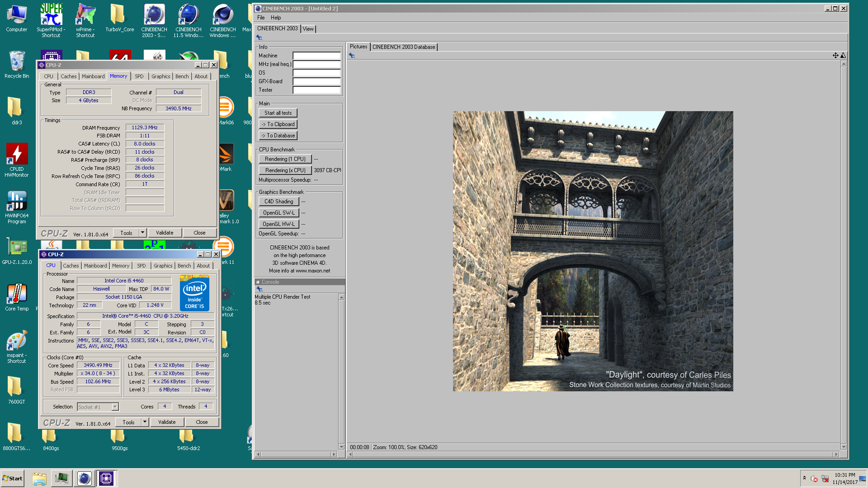Image resolution: width=868 pixels, height=488 pixels.
Task: Click the zoom triangle icon in picture viewer
Action: coord(843,56)
